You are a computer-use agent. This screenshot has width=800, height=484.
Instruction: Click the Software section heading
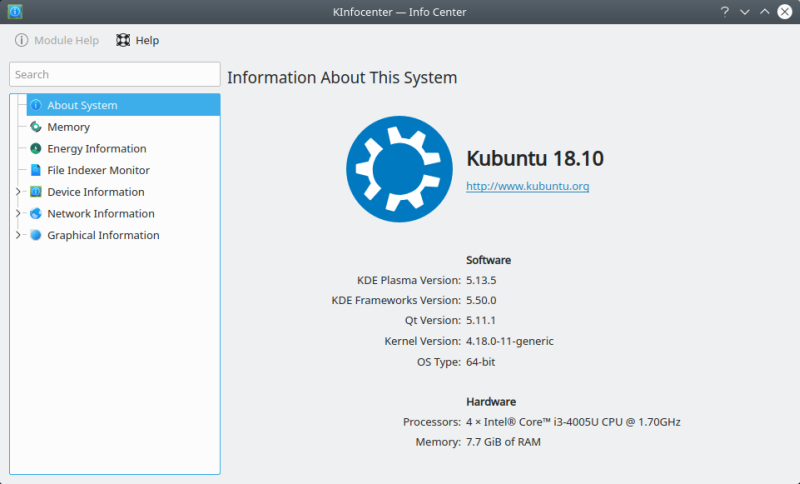(488, 260)
